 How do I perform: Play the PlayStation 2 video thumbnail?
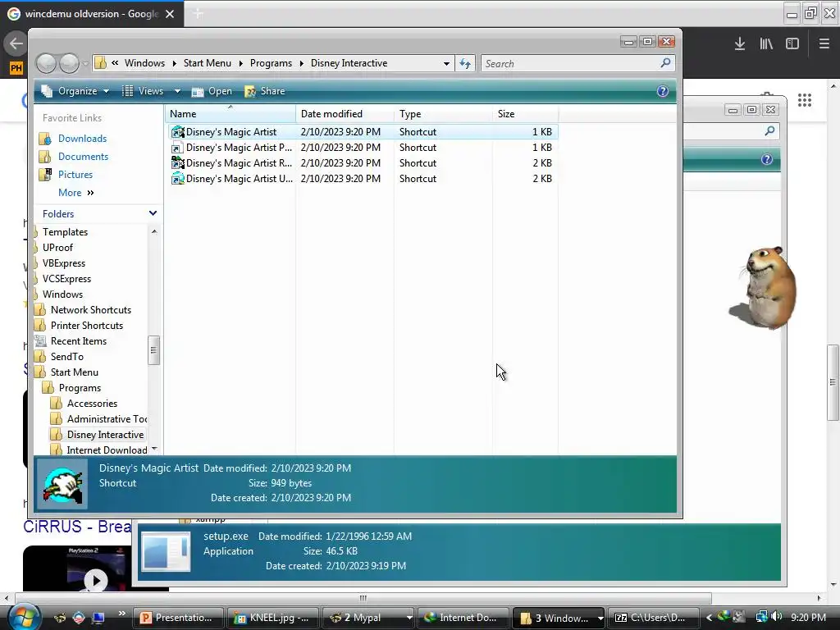[x=96, y=580]
